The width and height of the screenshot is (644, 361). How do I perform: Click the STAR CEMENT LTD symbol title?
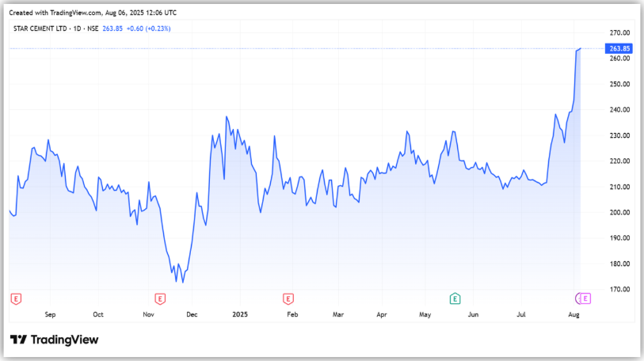(39, 28)
